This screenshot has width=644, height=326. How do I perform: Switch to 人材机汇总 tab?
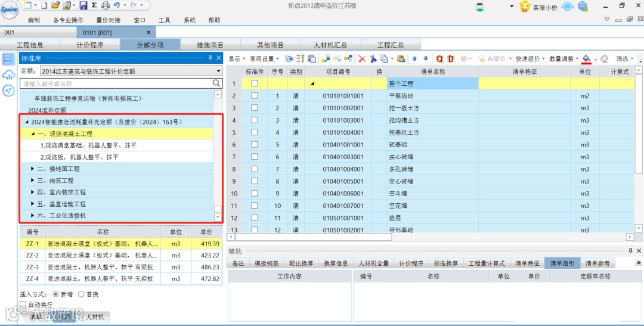point(330,45)
